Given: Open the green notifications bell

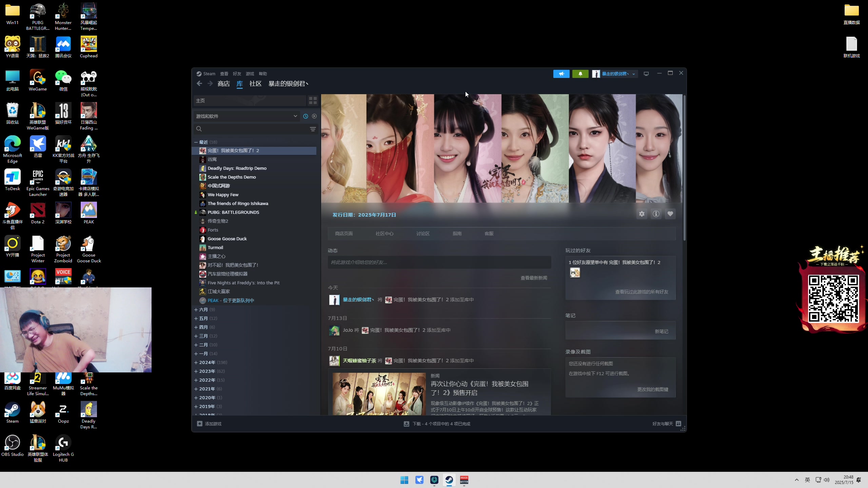Looking at the screenshot, I should [580, 74].
